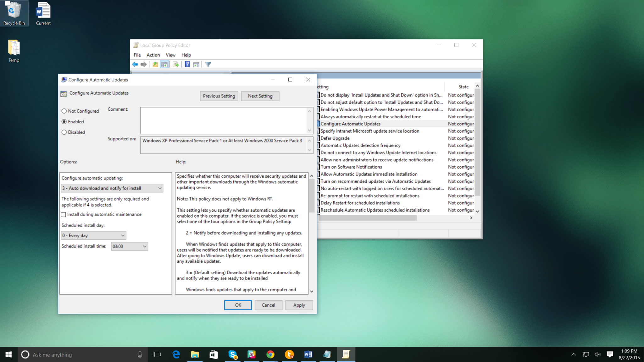This screenshot has width=644, height=362.
Task: Click the Apply button
Action: 299,305
